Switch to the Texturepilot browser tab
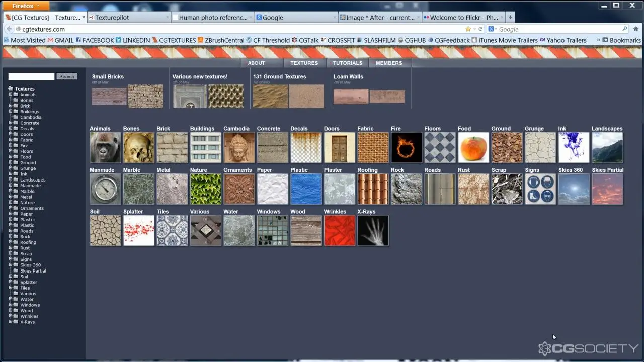The height and width of the screenshot is (362, 644). (x=129, y=17)
